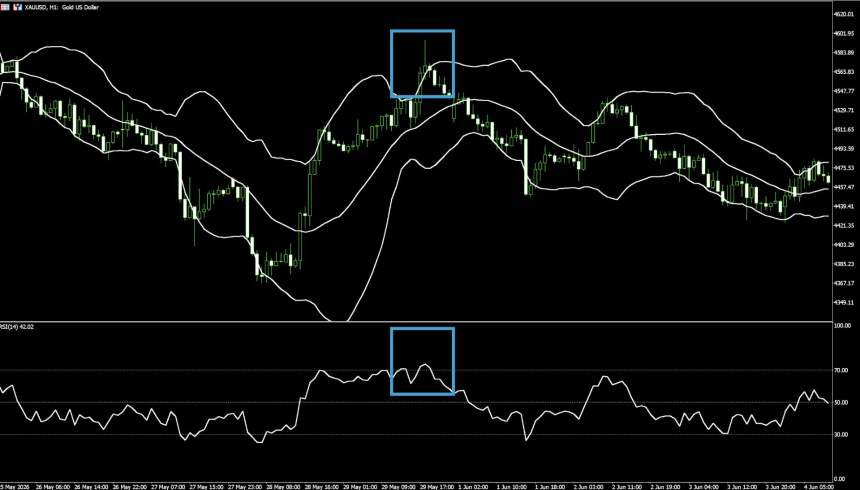Click the 3 Jun 04:00 time label
The height and width of the screenshot is (490, 860).
click(705, 487)
